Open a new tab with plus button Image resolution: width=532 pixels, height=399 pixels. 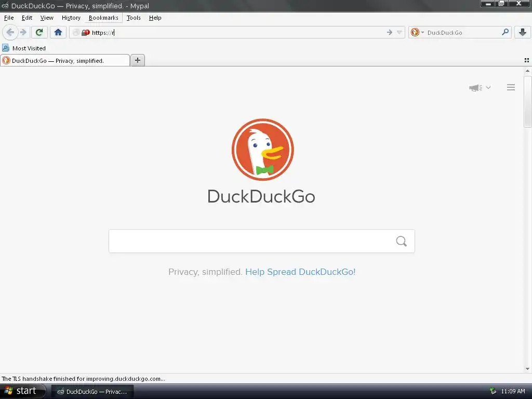pyautogui.click(x=137, y=60)
